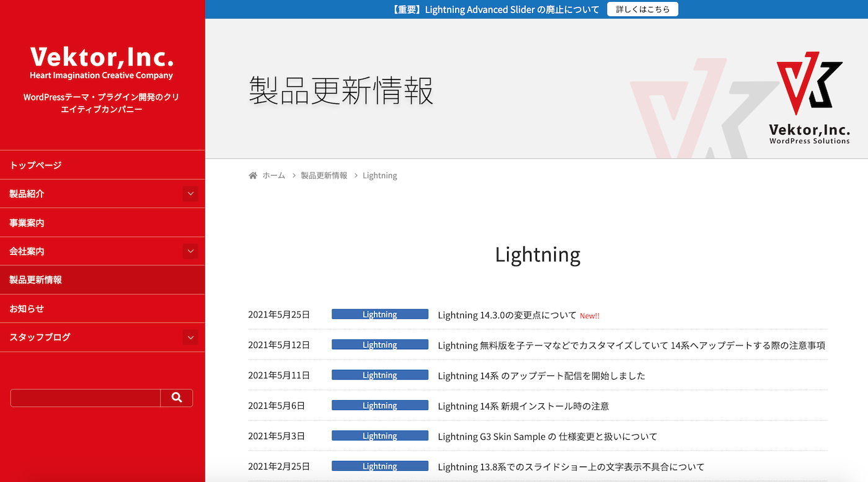
Task: Click Lightning tag on 2021年2月25日 row
Action: pyautogui.click(x=380, y=466)
